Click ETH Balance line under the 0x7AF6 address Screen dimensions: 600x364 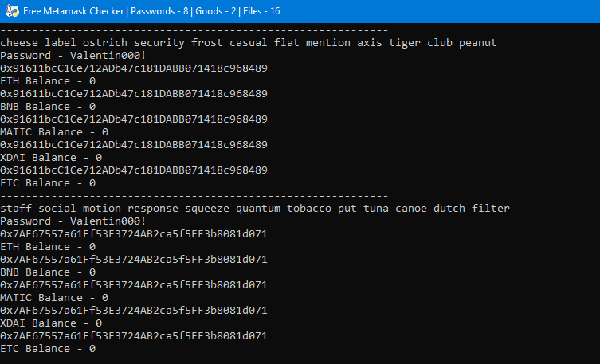48,247
